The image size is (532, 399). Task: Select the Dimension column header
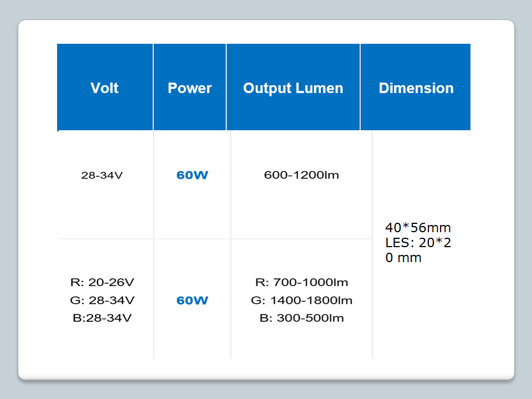[416, 88]
